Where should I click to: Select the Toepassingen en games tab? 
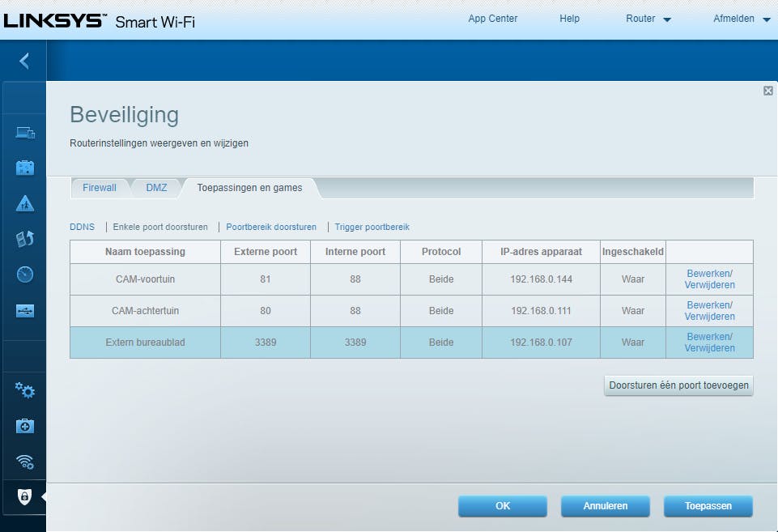(249, 188)
